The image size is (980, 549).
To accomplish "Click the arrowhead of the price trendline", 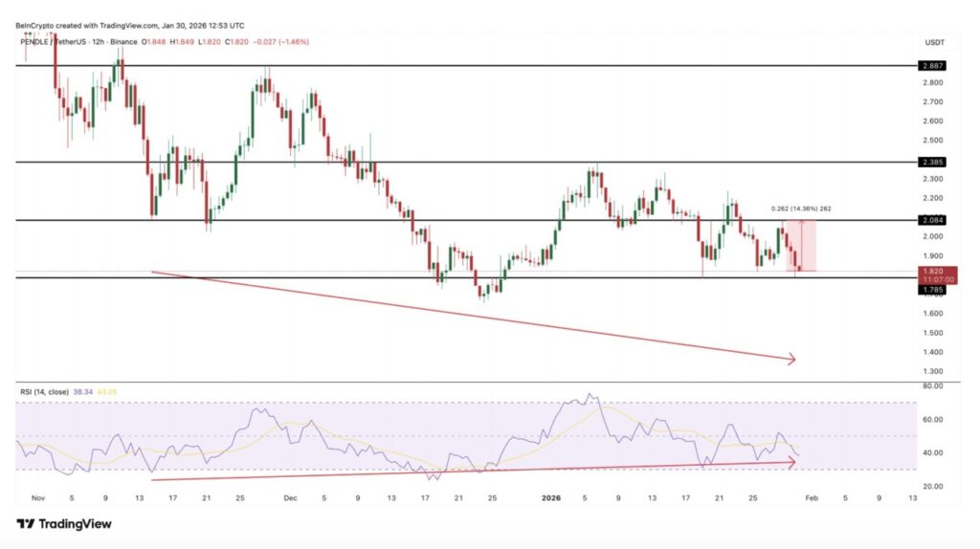I will tap(791, 360).
